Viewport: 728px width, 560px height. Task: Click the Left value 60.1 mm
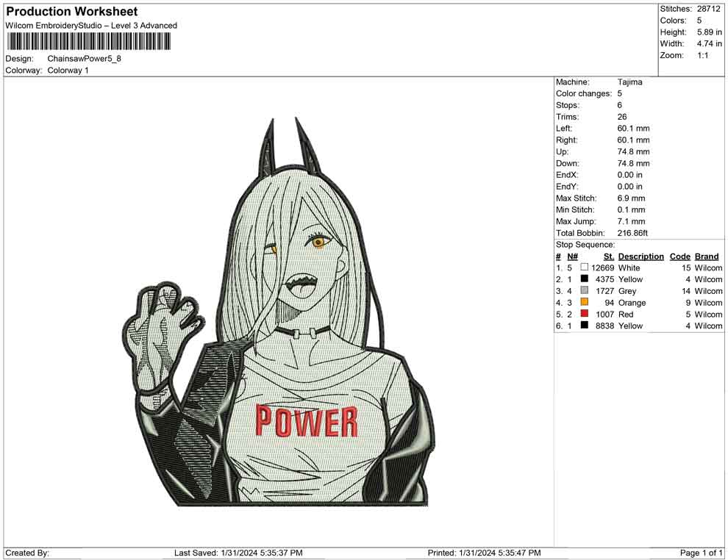point(633,129)
